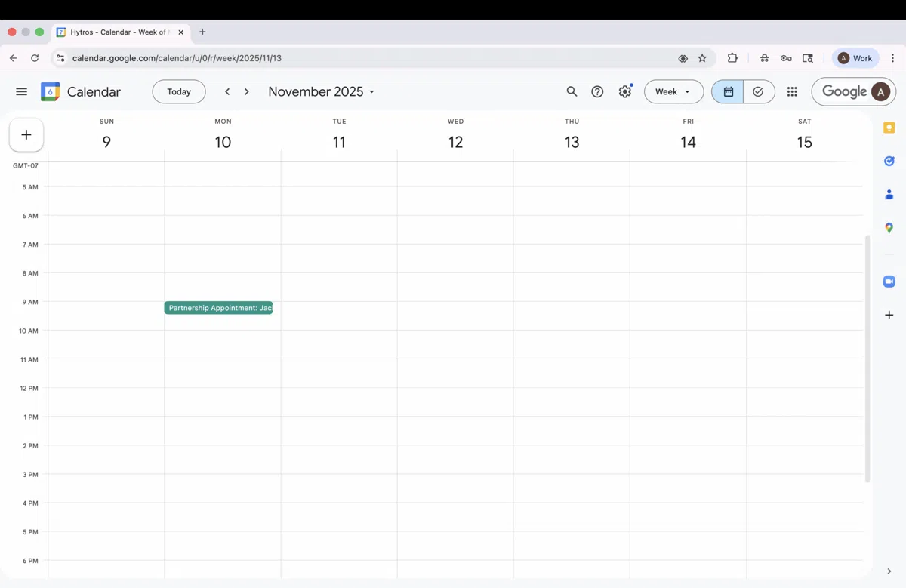Open calendar search magnifier

572,91
